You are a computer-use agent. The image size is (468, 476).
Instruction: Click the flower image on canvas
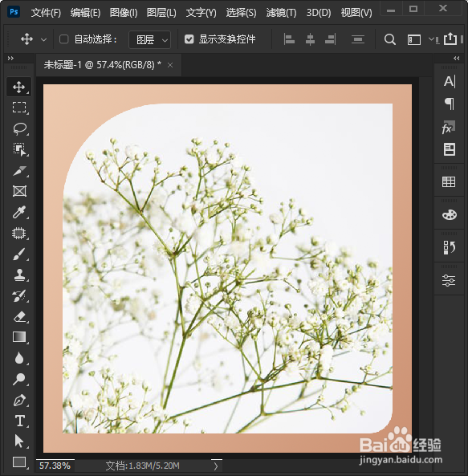[x=228, y=269]
